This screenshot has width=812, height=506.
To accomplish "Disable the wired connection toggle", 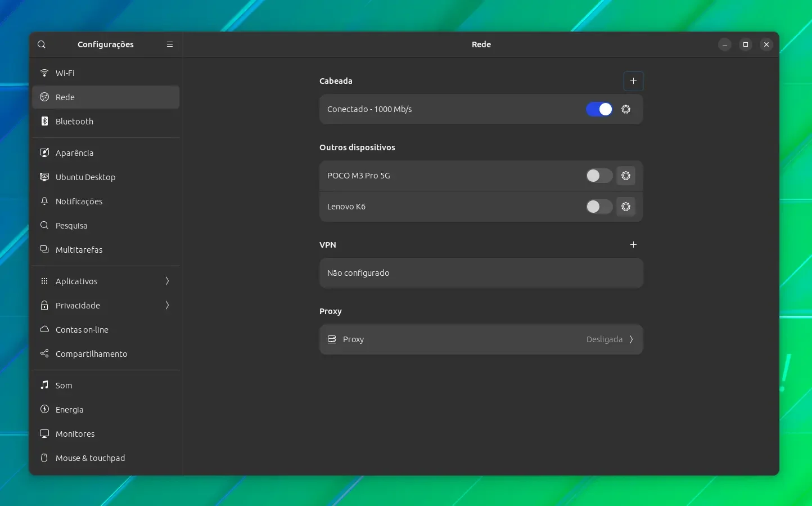I will pos(599,109).
